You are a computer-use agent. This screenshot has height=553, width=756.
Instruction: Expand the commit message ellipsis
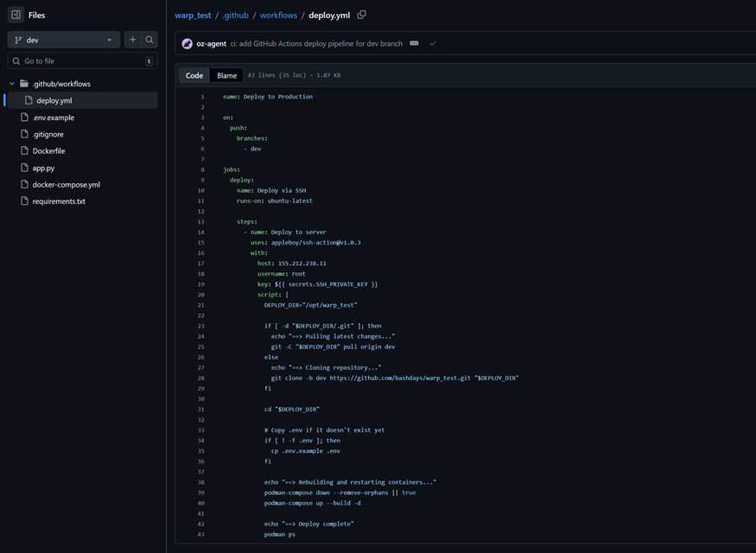pyautogui.click(x=414, y=41)
